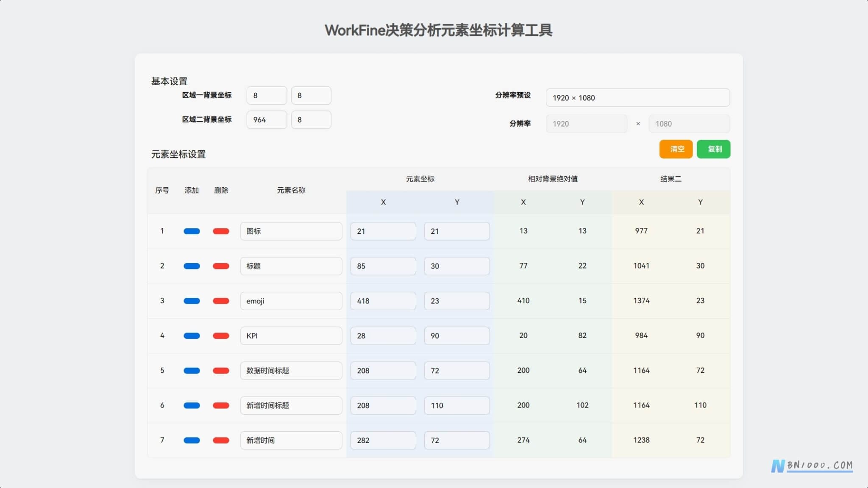
Task: Click the blue add button in row 1
Action: coord(192,231)
